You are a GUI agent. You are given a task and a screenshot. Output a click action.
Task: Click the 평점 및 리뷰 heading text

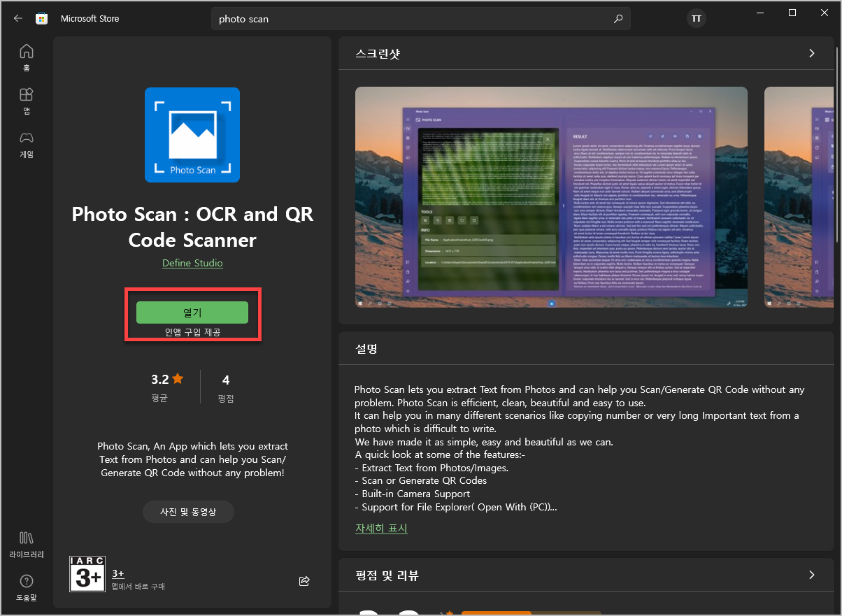click(387, 575)
